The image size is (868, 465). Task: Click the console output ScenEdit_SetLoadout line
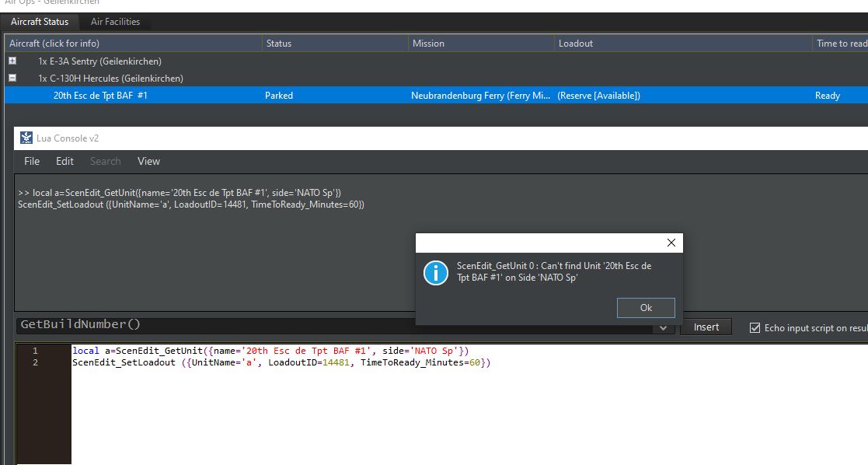[x=191, y=205]
